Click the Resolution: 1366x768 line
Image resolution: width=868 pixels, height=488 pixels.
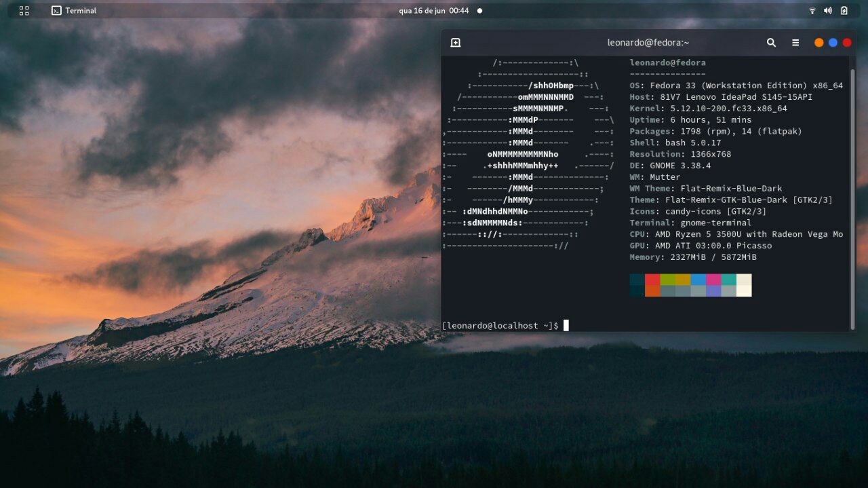[680, 154]
